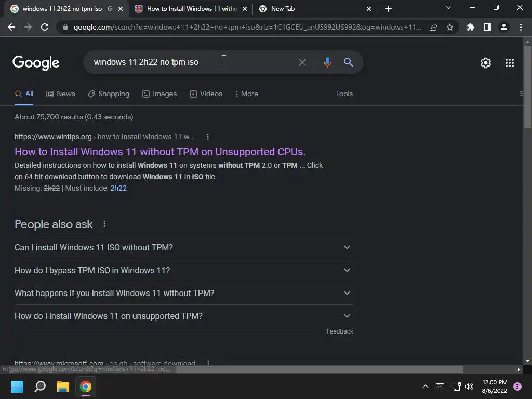This screenshot has height=399, width=532.
Task: Open the Google apps grid
Action: point(510,63)
